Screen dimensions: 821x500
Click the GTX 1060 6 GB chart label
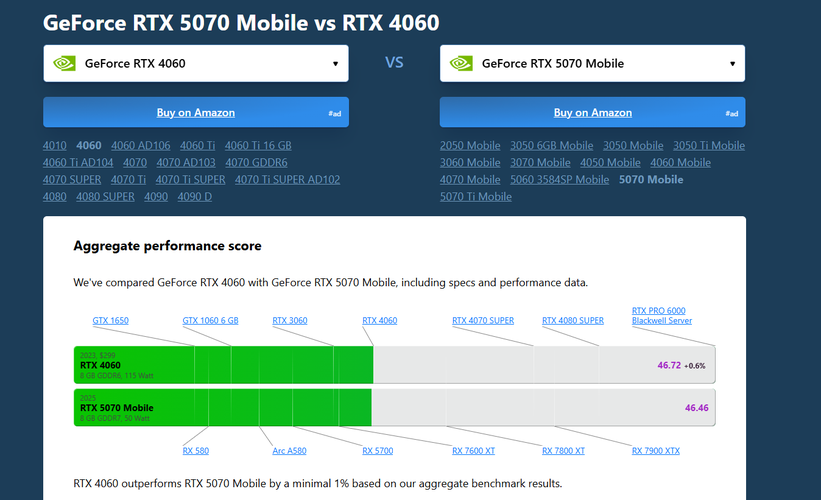210,320
